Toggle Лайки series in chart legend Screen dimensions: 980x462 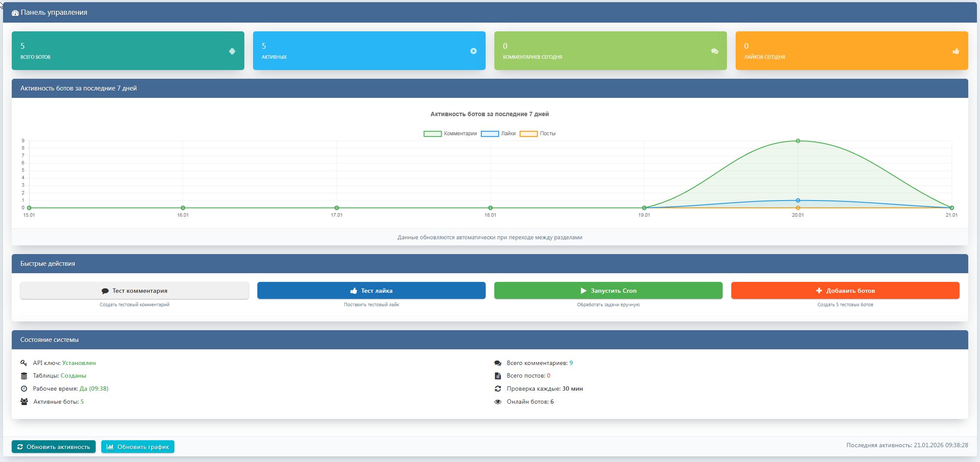(498, 134)
